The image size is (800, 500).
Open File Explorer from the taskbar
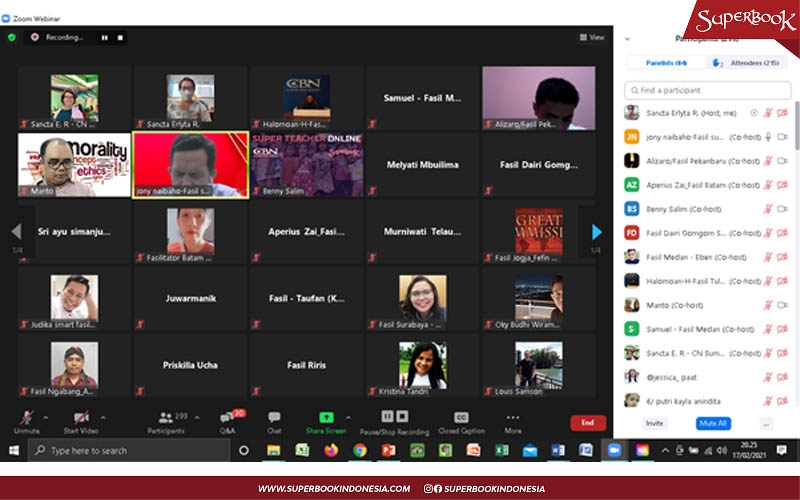pyautogui.click(x=273, y=451)
